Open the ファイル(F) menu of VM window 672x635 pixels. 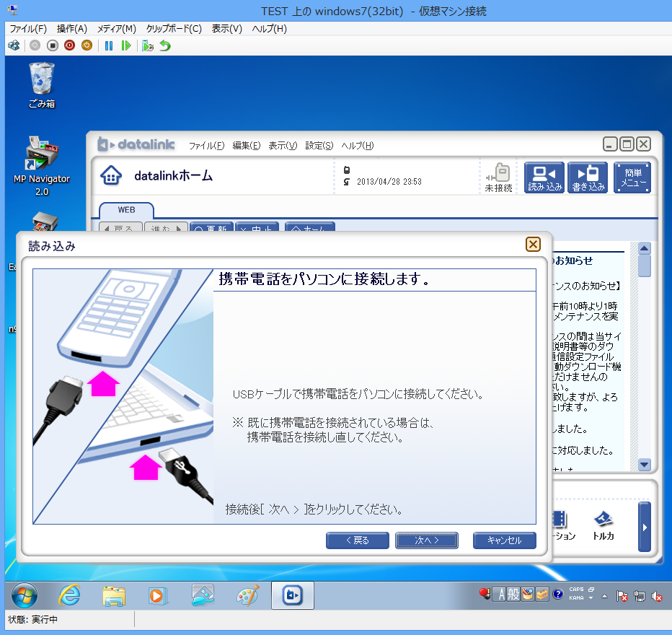point(28,29)
